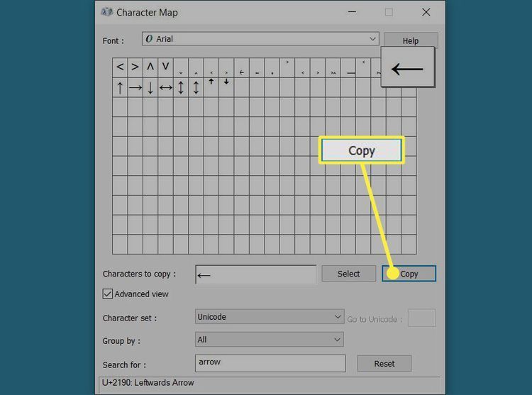Open the Font dropdown showing Arial
Screen dimensions: 532x395
tap(260, 39)
